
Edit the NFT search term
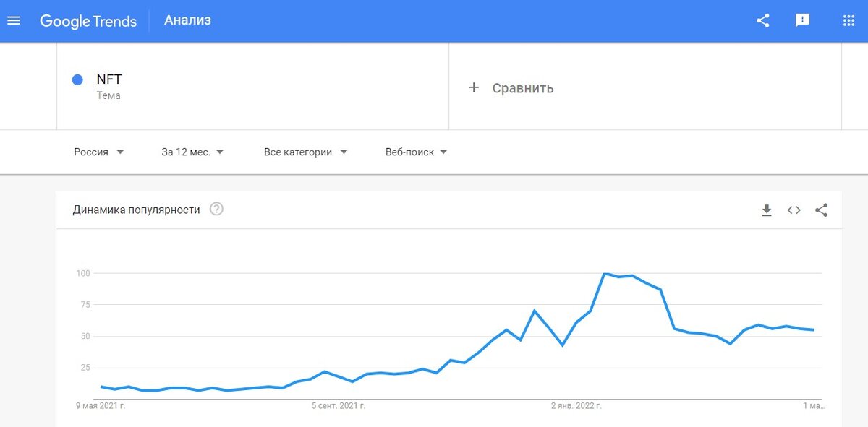coord(109,79)
